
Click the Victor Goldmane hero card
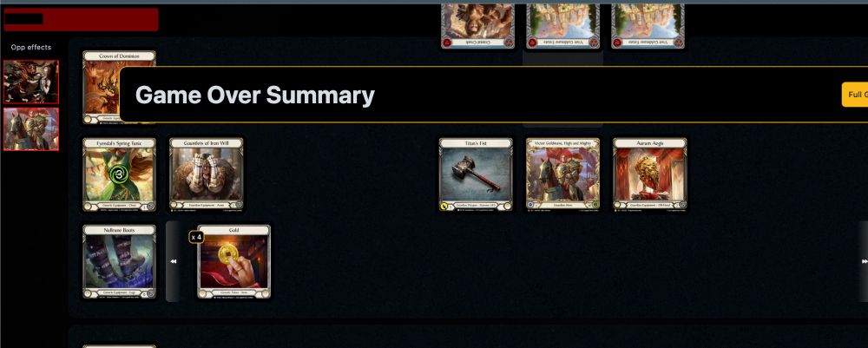pyautogui.click(x=563, y=174)
